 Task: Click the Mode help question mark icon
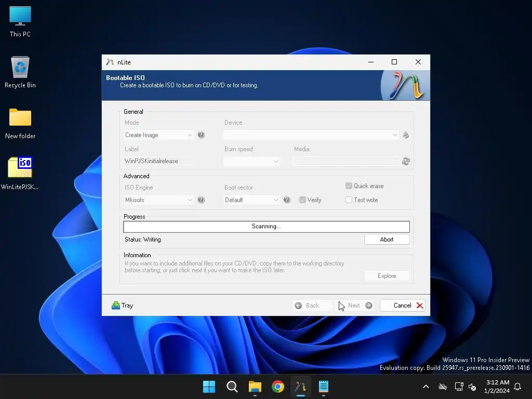(201, 135)
